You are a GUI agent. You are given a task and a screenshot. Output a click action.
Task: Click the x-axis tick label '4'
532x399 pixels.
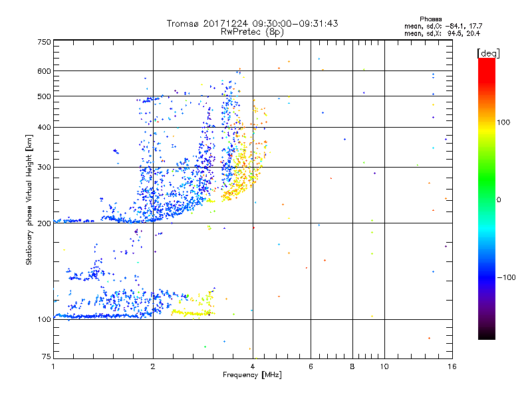(253, 366)
